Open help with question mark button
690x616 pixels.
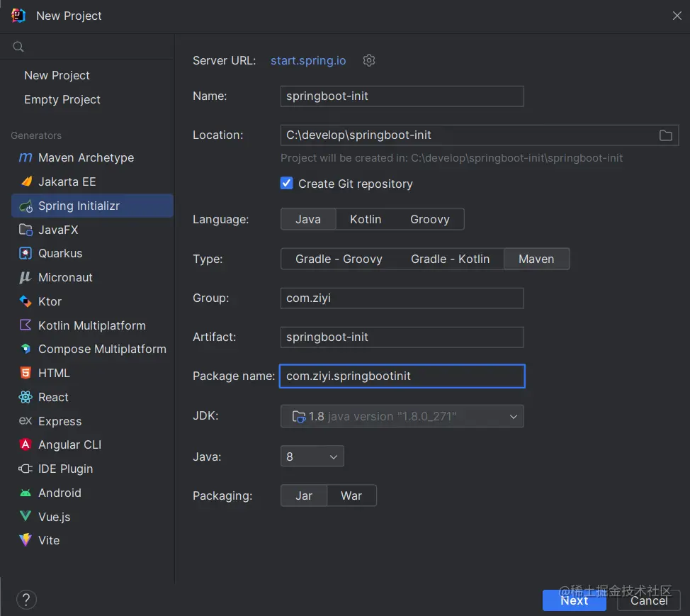(x=26, y=599)
